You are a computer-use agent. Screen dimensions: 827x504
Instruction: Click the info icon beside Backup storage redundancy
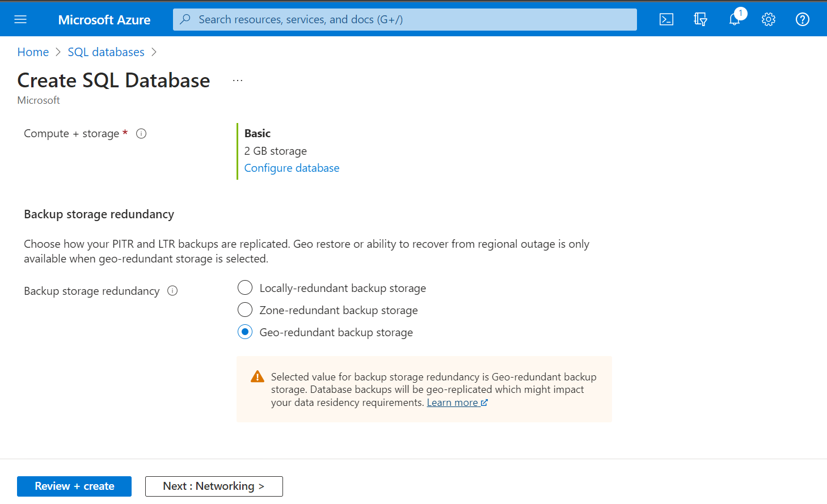point(172,291)
